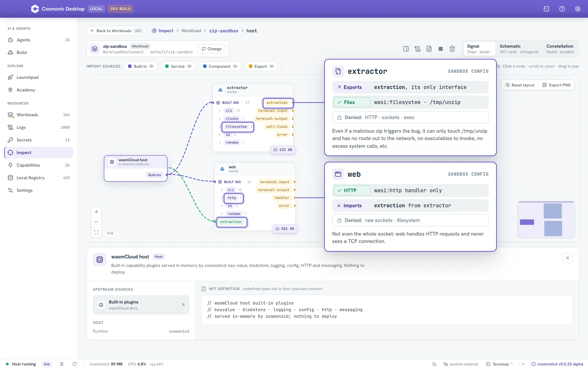Click Export PNG button

pos(556,85)
